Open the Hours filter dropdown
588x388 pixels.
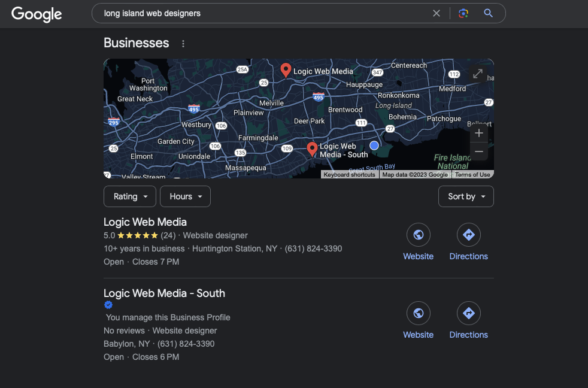(x=185, y=196)
